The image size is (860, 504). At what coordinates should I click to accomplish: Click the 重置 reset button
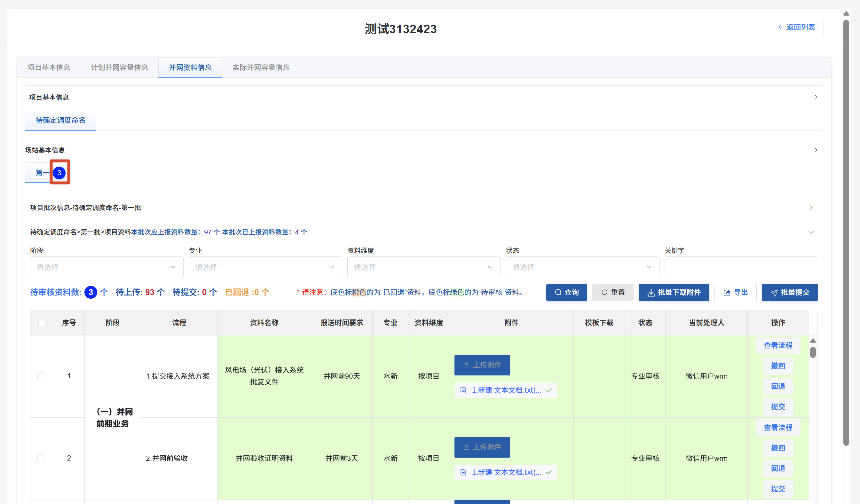coord(612,292)
